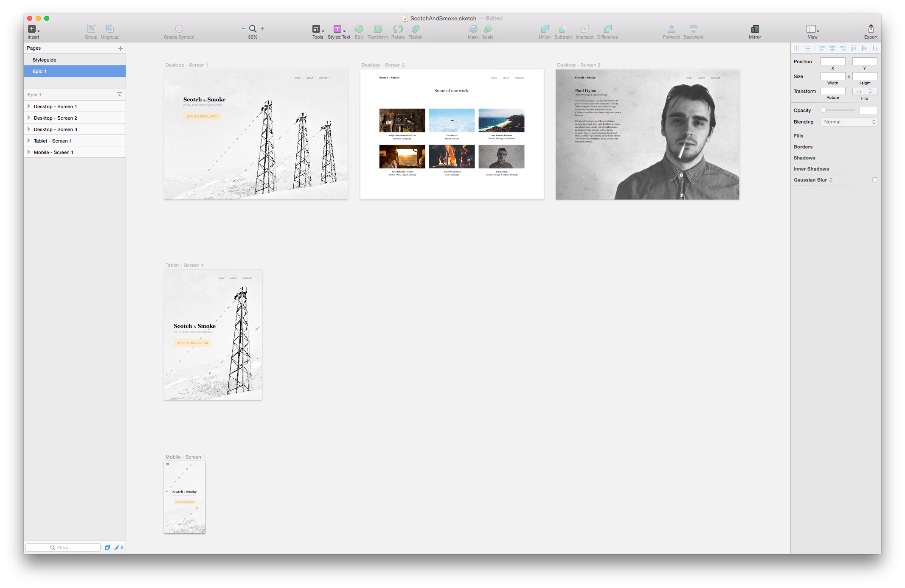The width and height of the screenshot is (905, 588).
Task: Click the Forward arrange icon
Action: (671, 29)
